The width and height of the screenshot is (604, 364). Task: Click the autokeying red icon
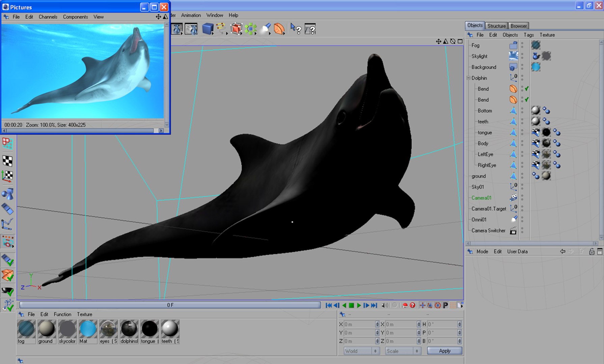coord(405,305)
